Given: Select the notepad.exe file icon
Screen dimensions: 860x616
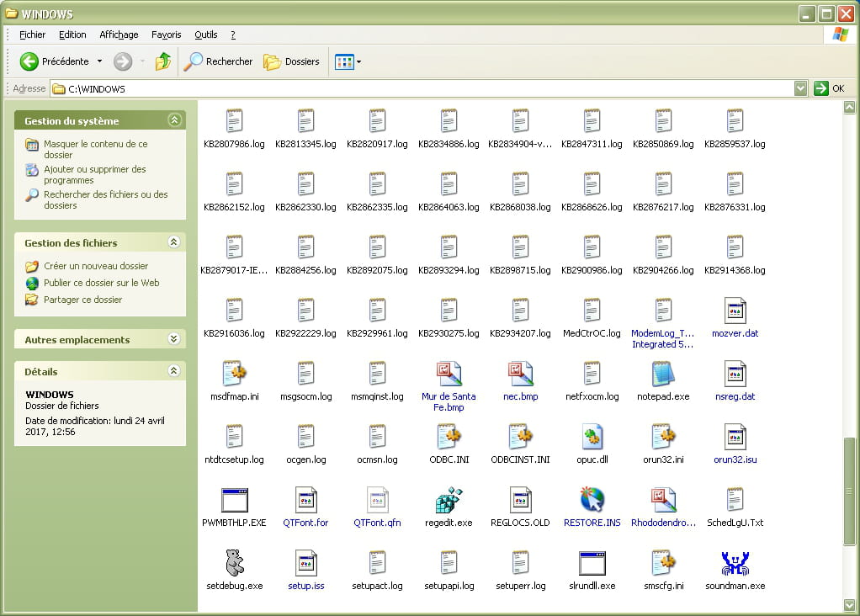Looking at the screenshot, I should [x=663, y=374].
